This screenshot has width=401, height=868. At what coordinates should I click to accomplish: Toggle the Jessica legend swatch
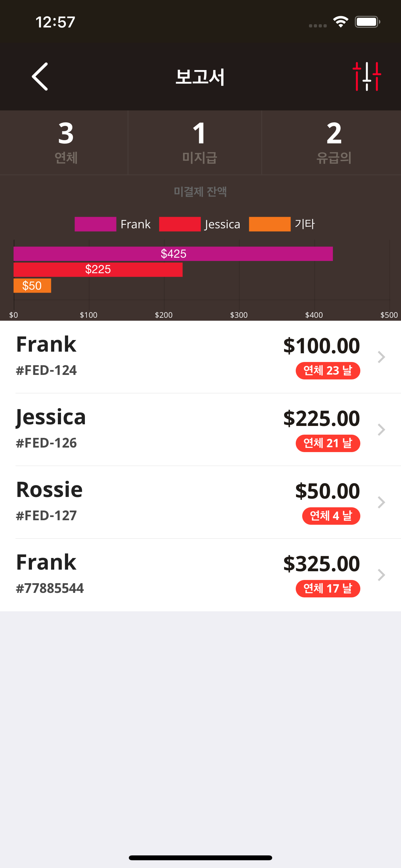click(180, 224)
